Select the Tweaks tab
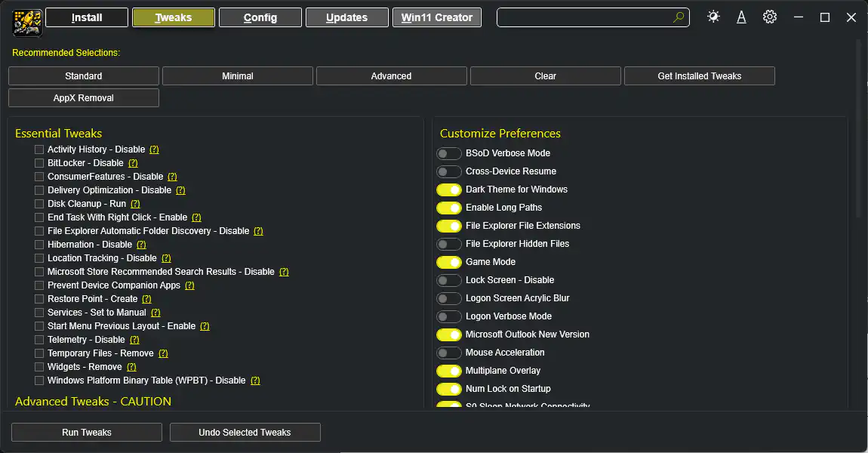Image resolution: width=868 pixels, height=453 pixels. click(174, 17)
